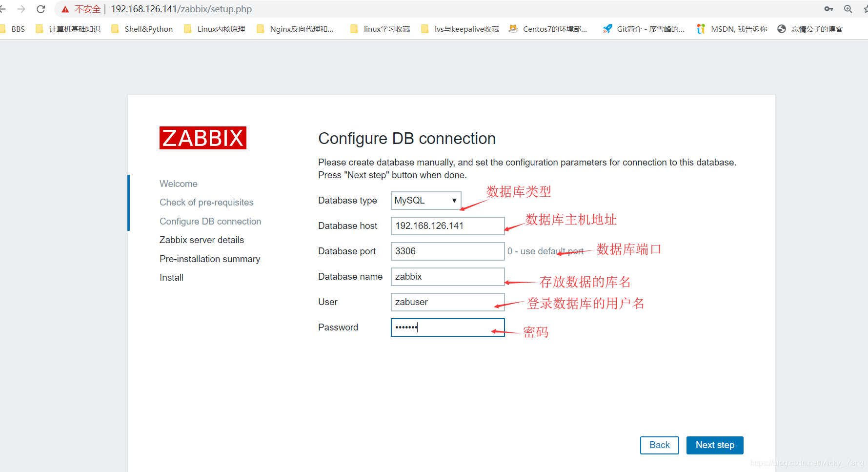Reload the page with the refresh icon
The width and height of the screenshot is (868, 472).
point(41,9)
